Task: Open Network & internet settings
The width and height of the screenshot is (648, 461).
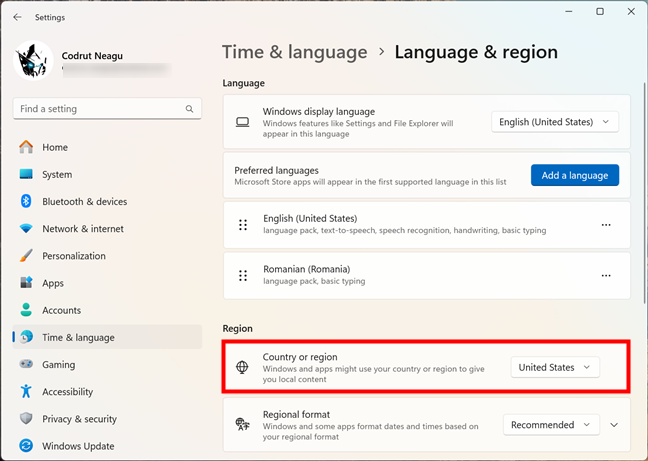Action: 107,229
